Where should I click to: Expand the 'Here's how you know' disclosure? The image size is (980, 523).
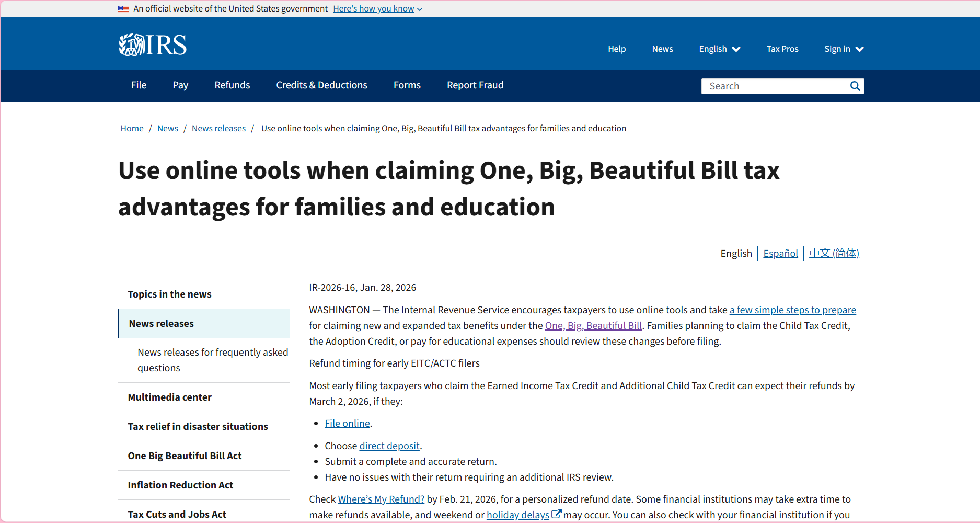tap(373, 8)
